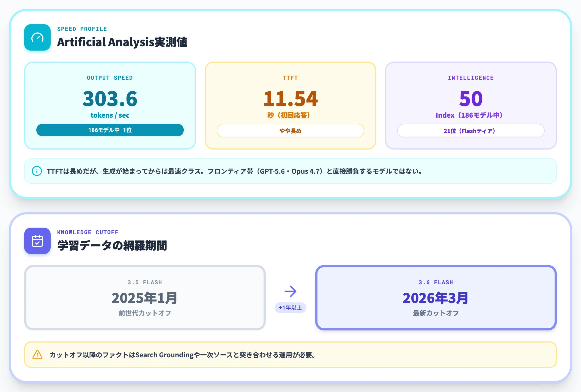The width and height of the screenshot is (581, 392).
Task: Click the info circle icon in the TTFT note
Action: pyautogui.click(x=37, y=171)
